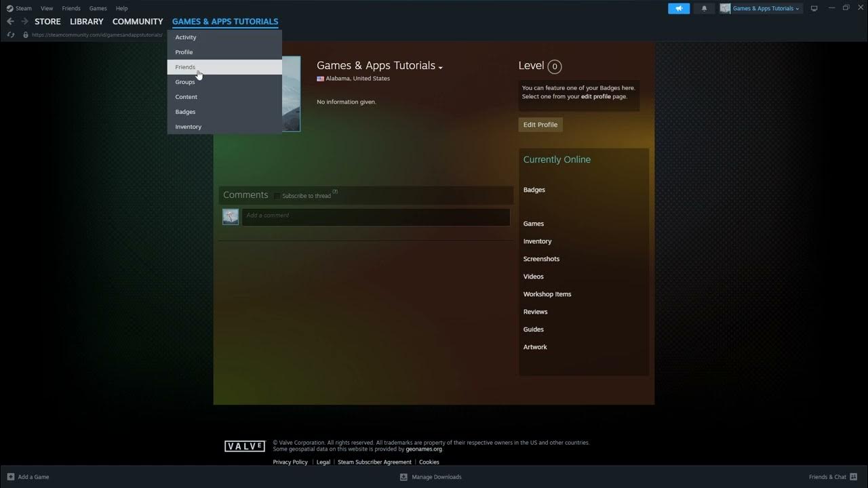Open the profile name dropdown arrow
Image resolution: width=868 pixels, height=488 pixels.
pos(440,67)
